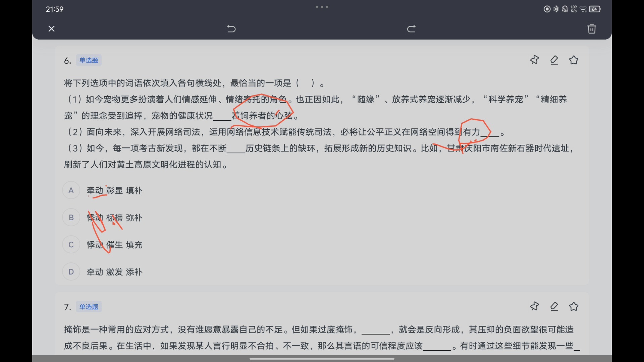
Task: Tap the undo arrow icon
Action: (231, 29)
